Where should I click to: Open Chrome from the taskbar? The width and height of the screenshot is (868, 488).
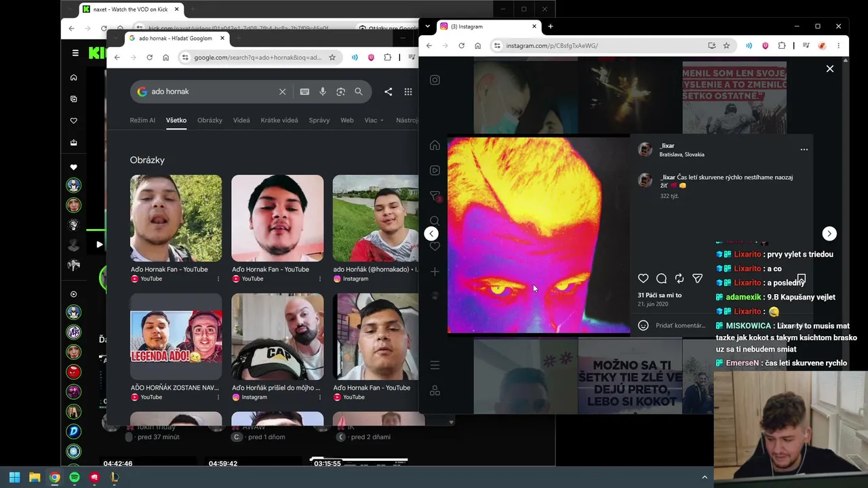(x=54, y=477)
